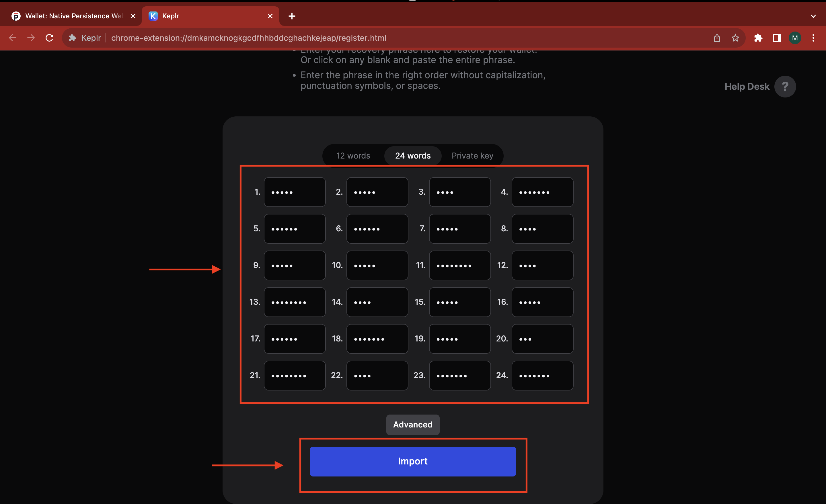Select the Private key option

[x=472, y=155]
